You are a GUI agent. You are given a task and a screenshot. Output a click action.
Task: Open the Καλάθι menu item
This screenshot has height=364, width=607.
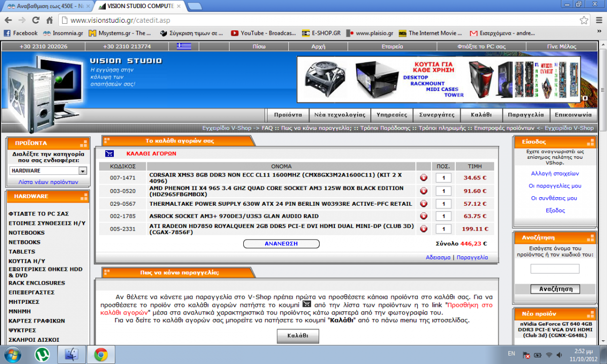point(481,115)
